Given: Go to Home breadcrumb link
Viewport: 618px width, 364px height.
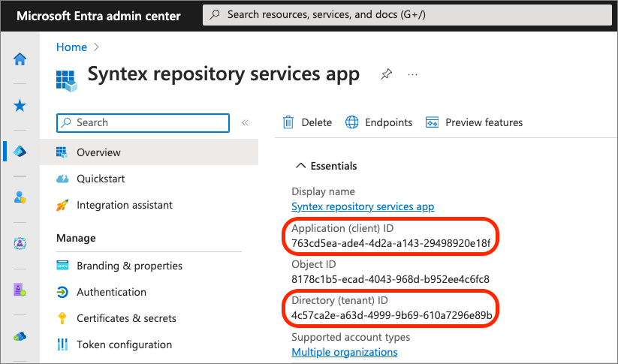Looking at the screenshot, I should coord(71,47).
